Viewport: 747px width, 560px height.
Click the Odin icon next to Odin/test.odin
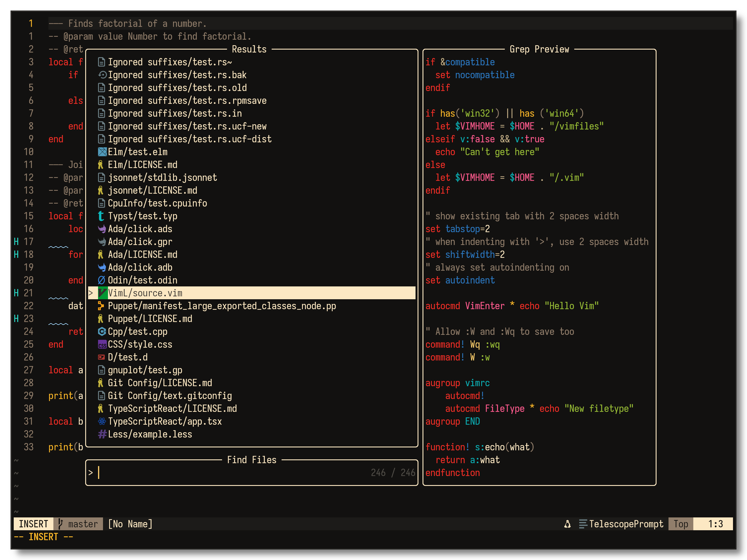point(101,280)
